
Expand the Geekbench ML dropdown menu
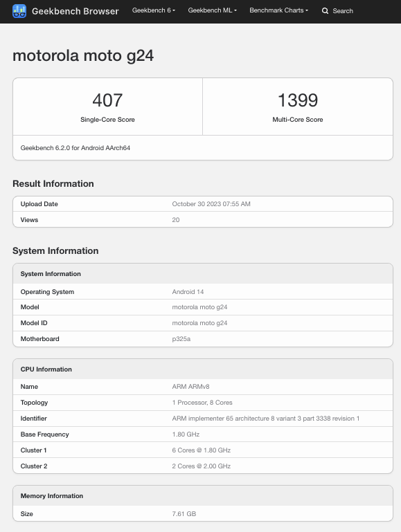(212, 10)
